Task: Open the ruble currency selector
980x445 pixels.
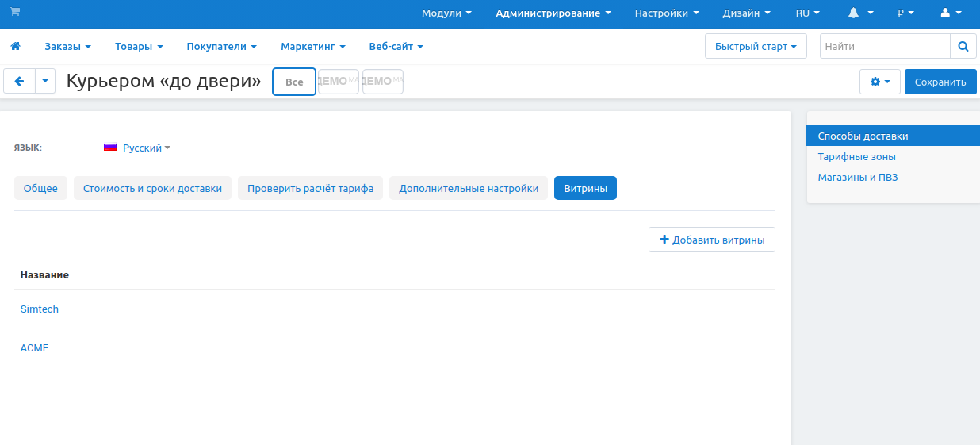Action: [x=905, y=13]
